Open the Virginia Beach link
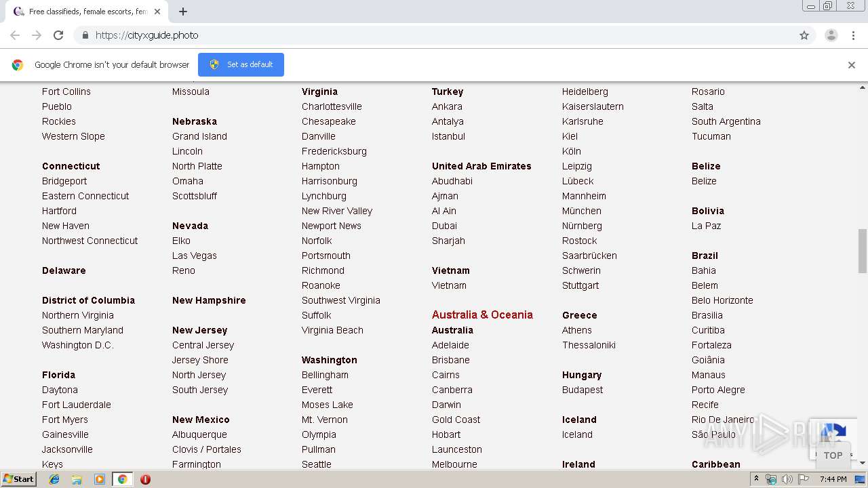Screen dimensions: 868x488 [332, 330]
